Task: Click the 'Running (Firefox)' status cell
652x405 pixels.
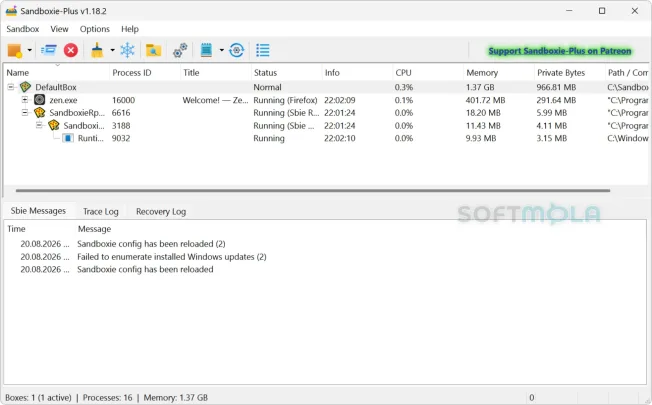Action: (x=285, y=100)
